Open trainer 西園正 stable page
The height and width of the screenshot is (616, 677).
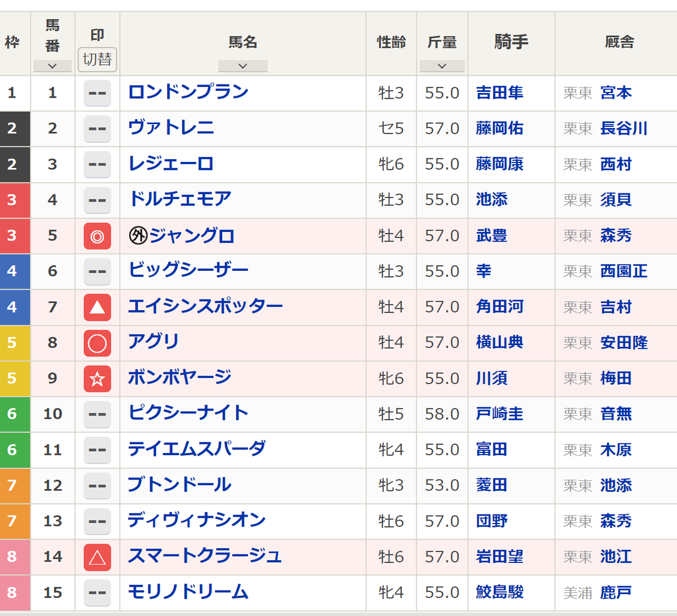pos(624,271)
